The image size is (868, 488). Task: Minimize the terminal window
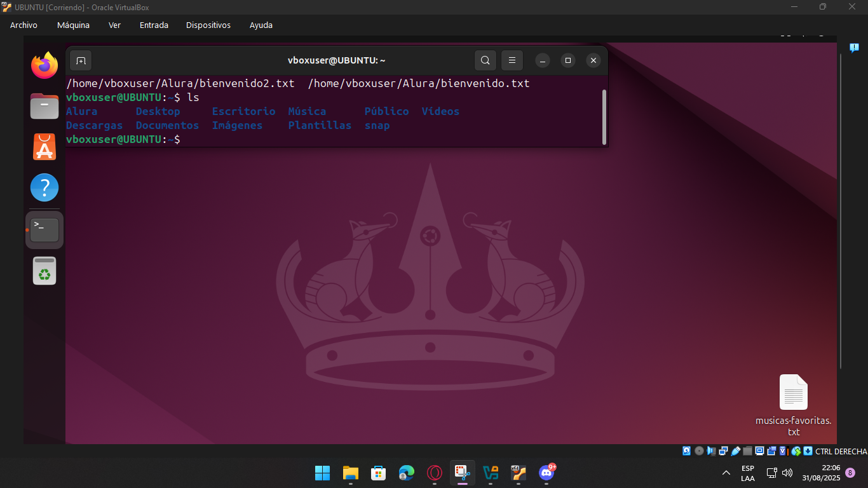pos(543,60)
